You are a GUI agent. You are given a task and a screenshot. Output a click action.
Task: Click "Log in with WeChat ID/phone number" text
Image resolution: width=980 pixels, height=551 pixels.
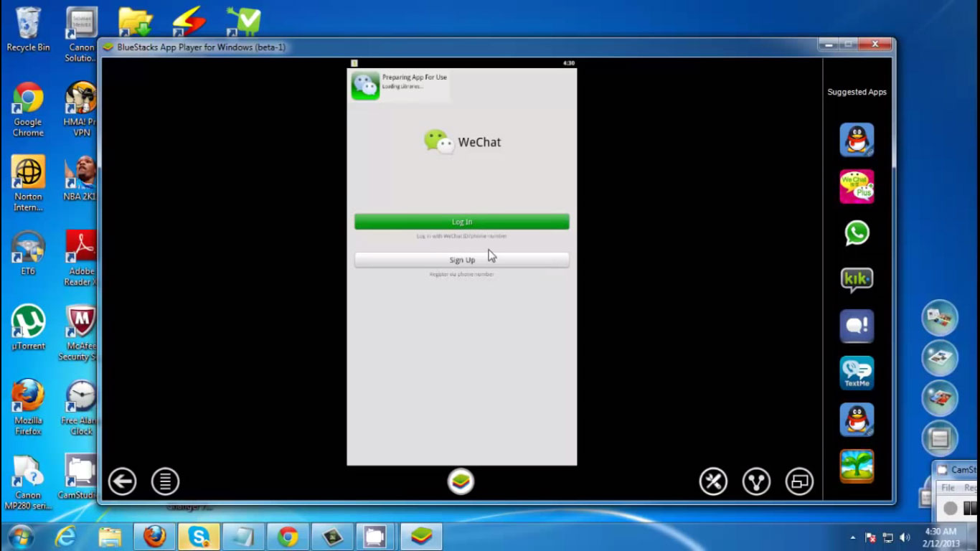pos(461,236)
